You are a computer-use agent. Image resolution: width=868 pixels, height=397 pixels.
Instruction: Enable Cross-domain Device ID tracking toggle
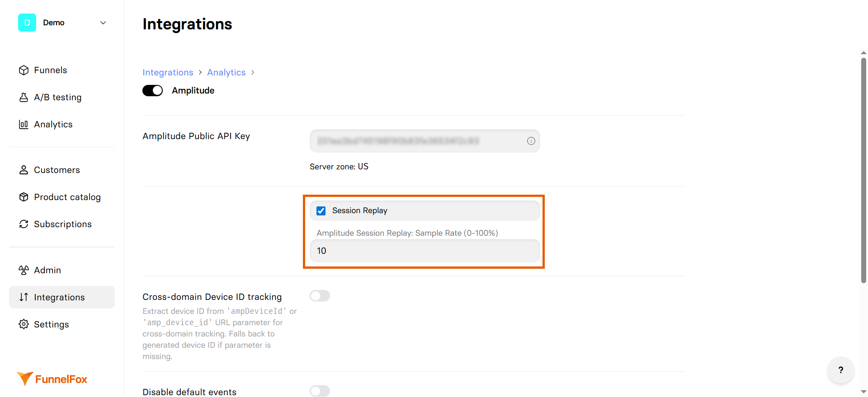click(x=320, y=296)
